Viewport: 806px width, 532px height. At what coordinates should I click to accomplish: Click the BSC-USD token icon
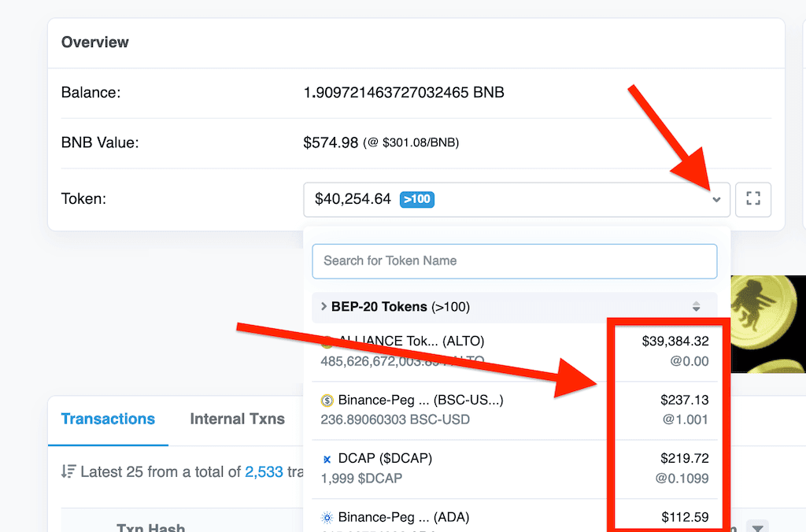click(x=327, y=400)
